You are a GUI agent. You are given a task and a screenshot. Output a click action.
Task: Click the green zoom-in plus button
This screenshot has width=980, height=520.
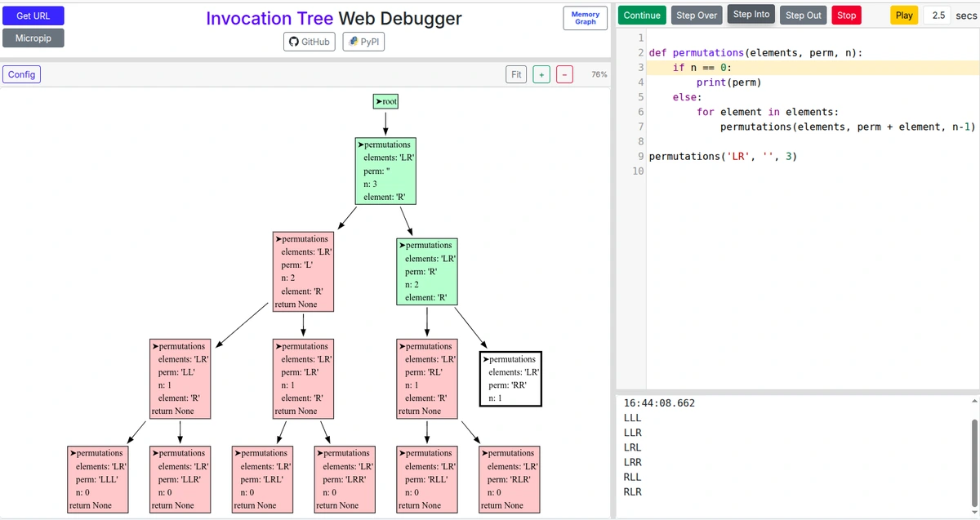[x=541, y=74]
